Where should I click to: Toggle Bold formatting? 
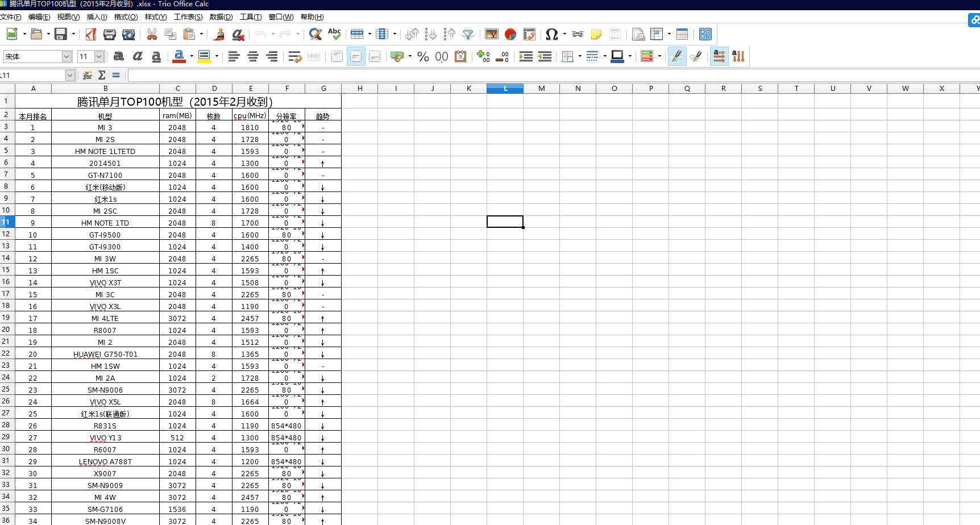(119, 56)
